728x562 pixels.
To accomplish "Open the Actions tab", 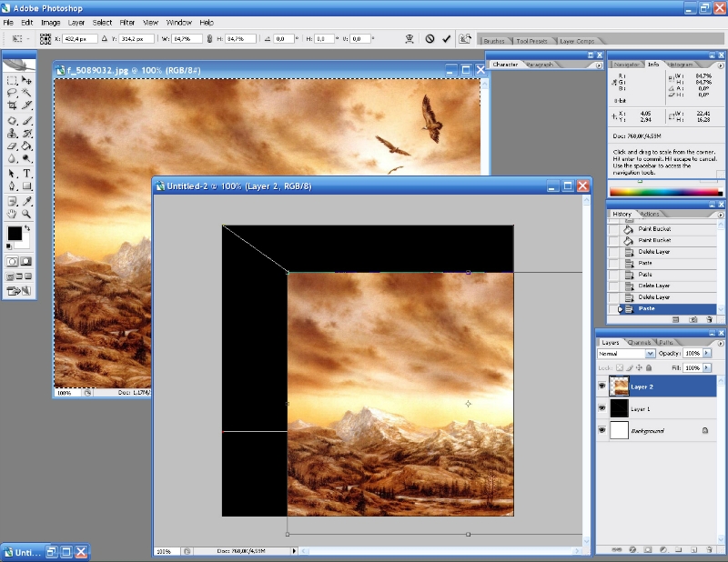I will point(650,214).
